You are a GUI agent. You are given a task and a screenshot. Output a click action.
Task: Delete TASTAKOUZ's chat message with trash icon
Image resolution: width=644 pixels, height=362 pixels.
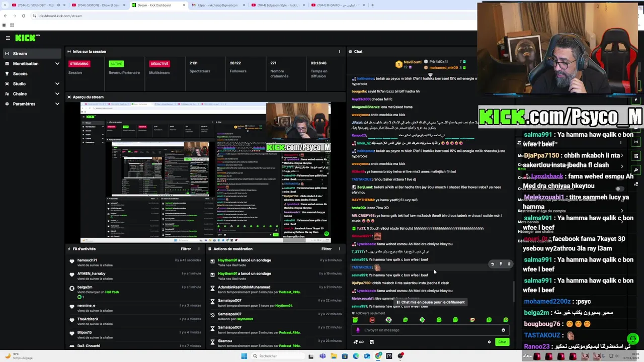click(509, 264)
